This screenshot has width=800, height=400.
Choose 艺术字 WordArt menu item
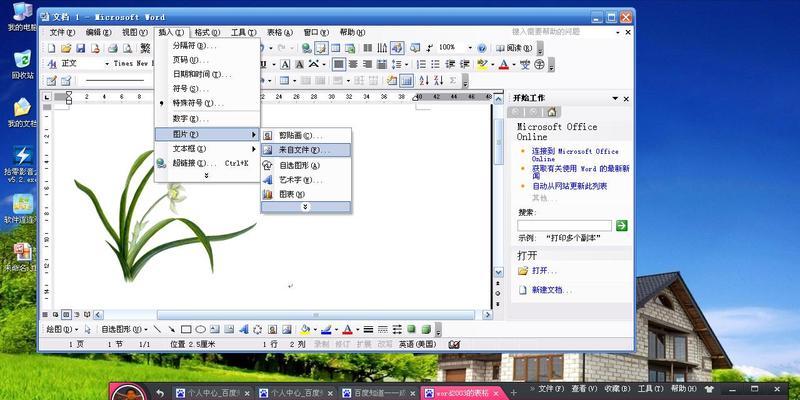(x=306, y=180)
